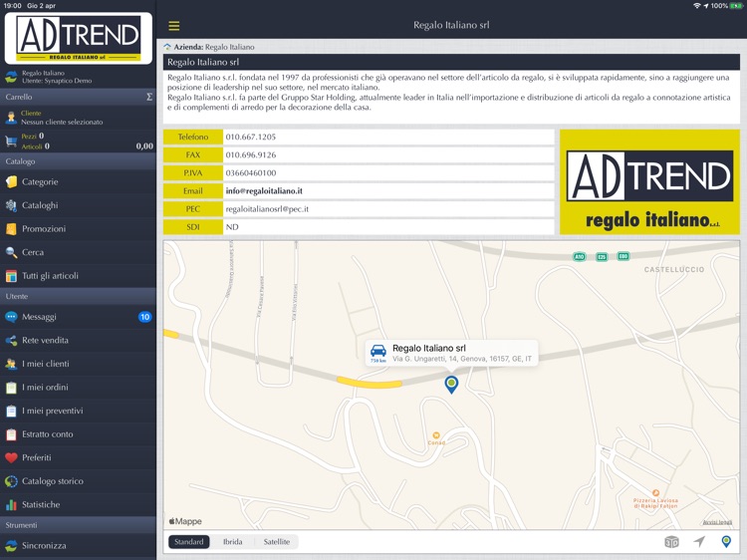Open the hamburger menu icon
Screen dimensions: 747x560
point(174,26)
